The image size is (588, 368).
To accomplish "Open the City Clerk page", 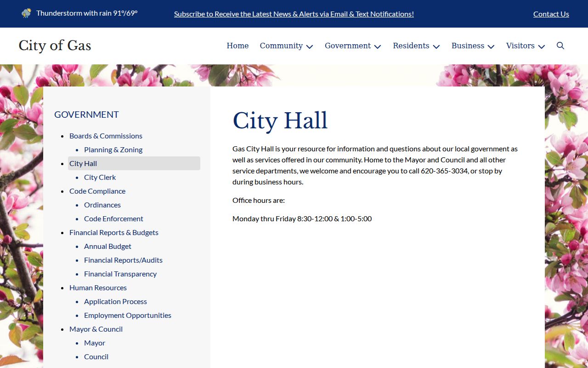I will (x=100, y=177).
